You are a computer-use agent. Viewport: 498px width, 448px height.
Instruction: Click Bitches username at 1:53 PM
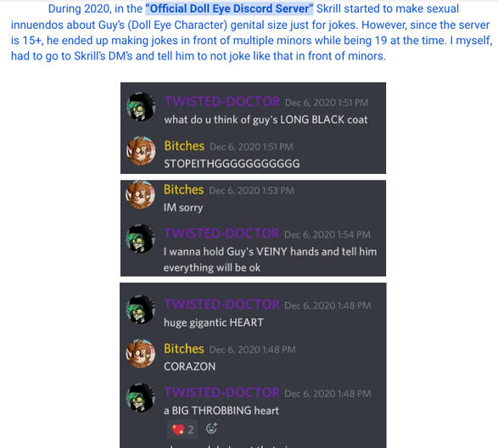(x=183, y=190)
